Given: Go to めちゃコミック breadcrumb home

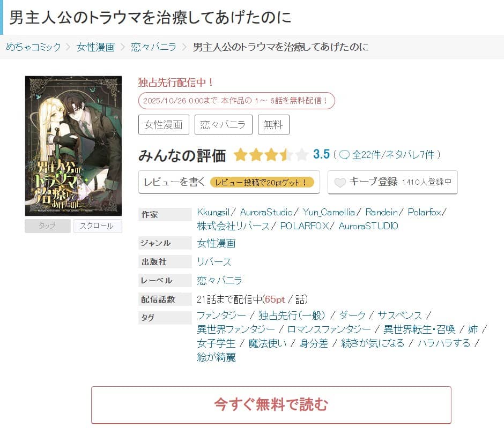Looking at the screenshot, I should (x=33, y=47).
